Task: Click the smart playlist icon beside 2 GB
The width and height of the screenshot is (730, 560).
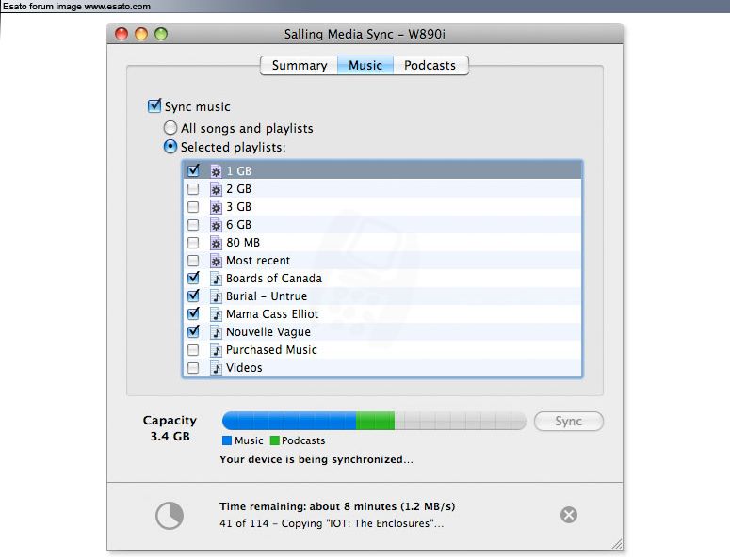Action: coord(216,189)
